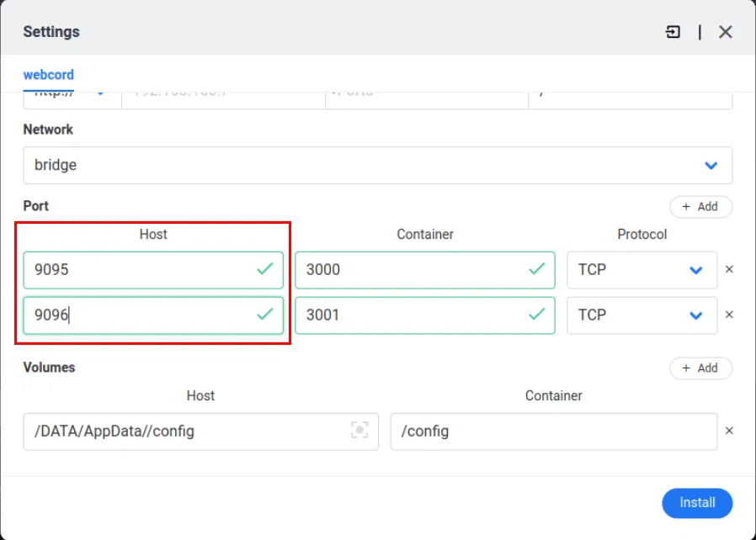Open the Settings dialog title area
756x540 pixels.
51,31
